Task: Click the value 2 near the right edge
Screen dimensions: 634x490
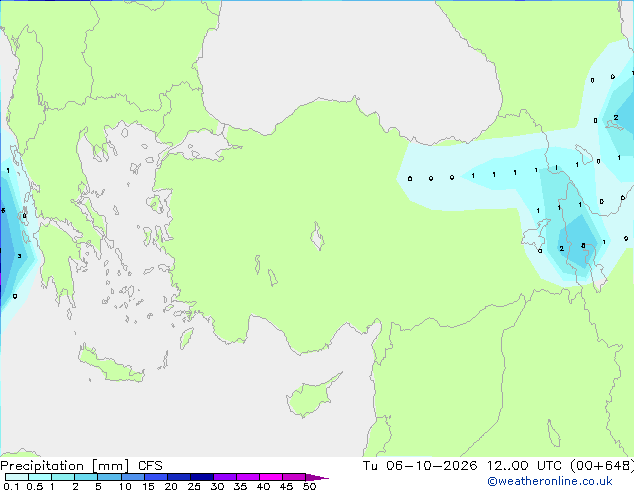Action: point(615,118)
